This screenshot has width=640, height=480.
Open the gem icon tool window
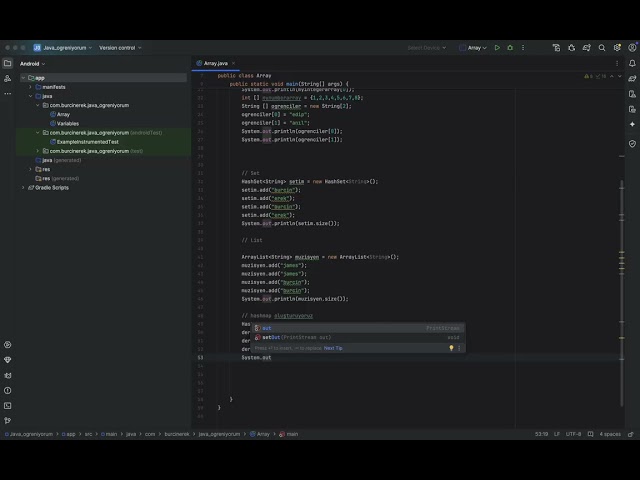click(7, 360)
